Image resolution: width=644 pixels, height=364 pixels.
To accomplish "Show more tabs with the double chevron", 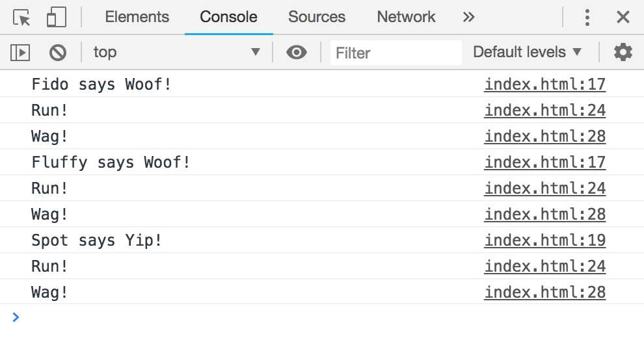I will click(x=468, y=18).
